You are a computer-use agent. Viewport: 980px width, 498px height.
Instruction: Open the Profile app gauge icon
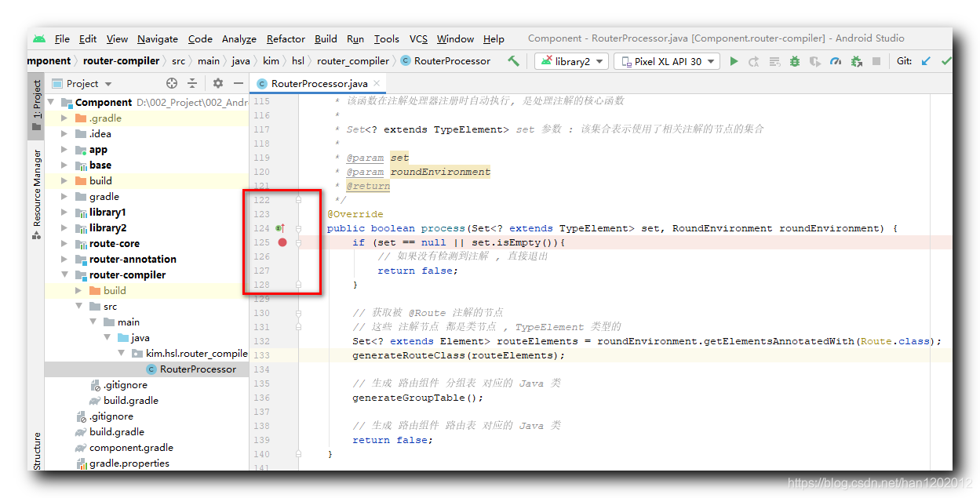836,61
